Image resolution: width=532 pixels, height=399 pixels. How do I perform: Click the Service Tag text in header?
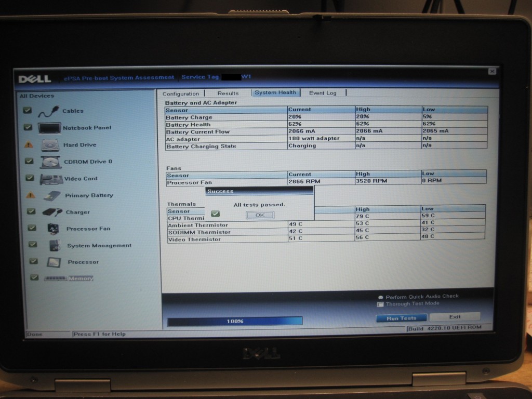pos(200,77)
